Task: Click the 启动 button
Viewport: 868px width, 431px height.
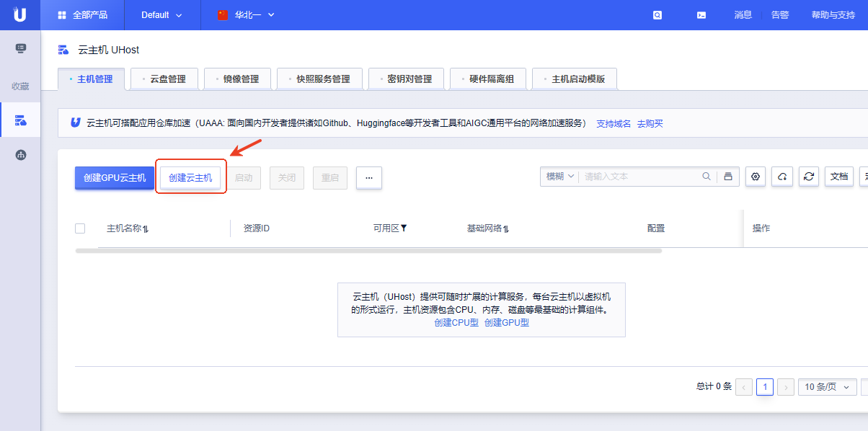Action: (244, 177)
